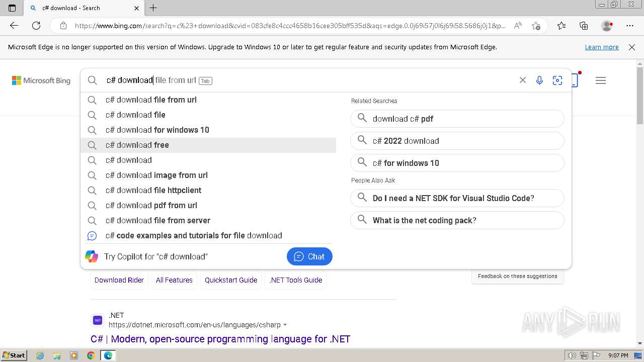Open 'C# | Modern, open-source programming language' result
This screenshot has height=362, width=644.
(220, 339)
